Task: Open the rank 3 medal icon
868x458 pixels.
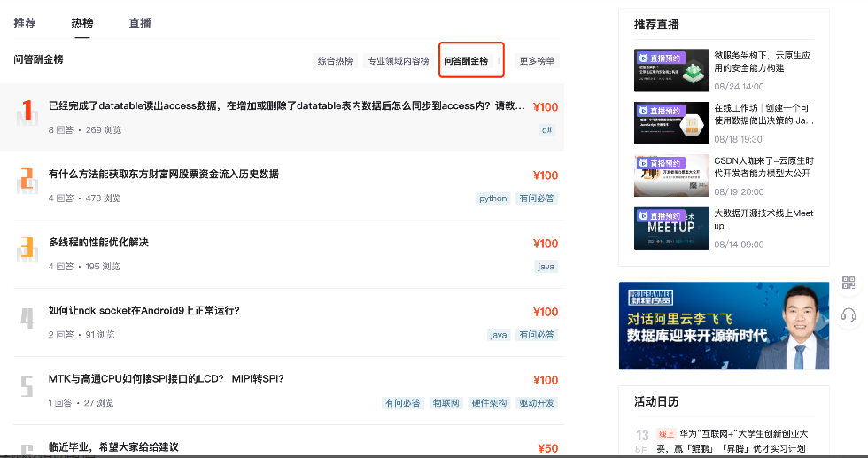Action: [x=27, y=249]
